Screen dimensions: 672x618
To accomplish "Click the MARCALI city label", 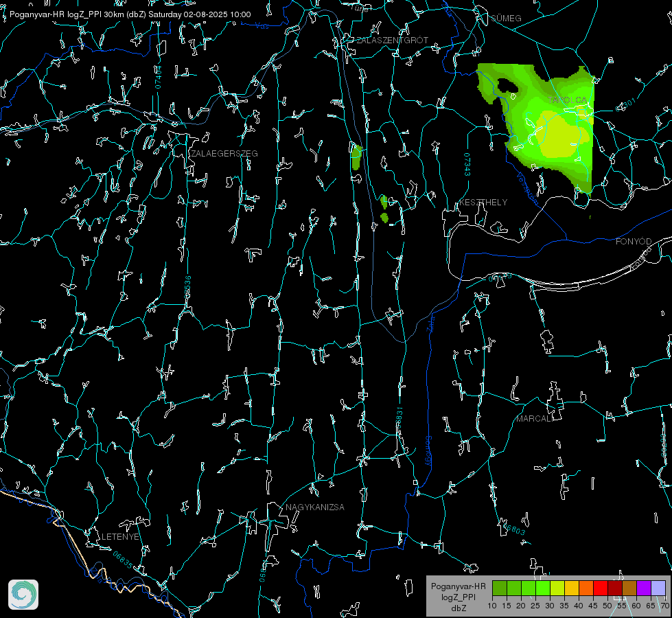I will [535, 419].
